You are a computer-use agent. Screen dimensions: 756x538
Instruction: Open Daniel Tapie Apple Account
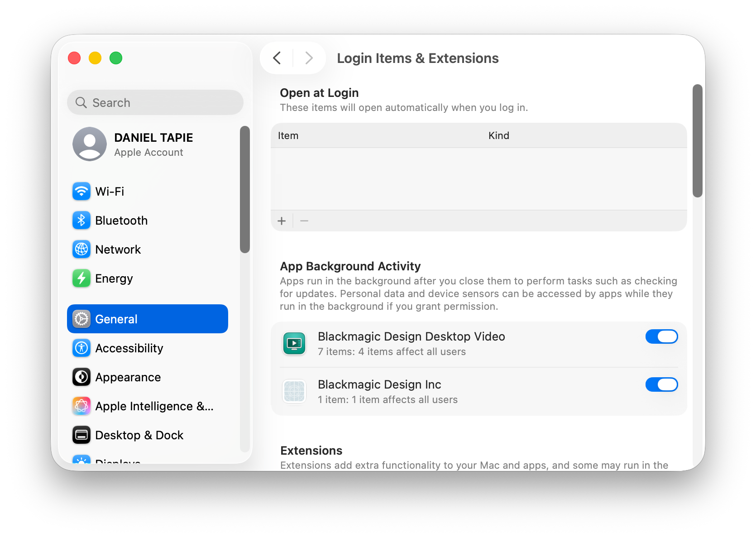133,144
